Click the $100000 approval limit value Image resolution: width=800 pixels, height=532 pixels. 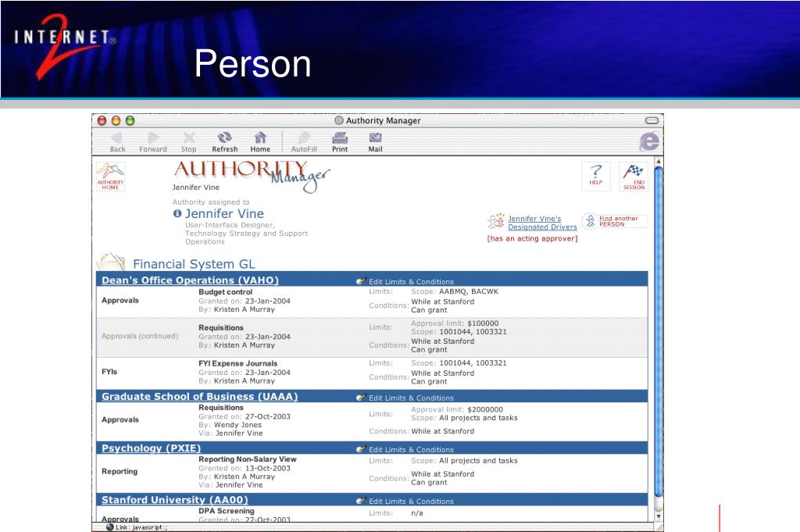point(483,323)
